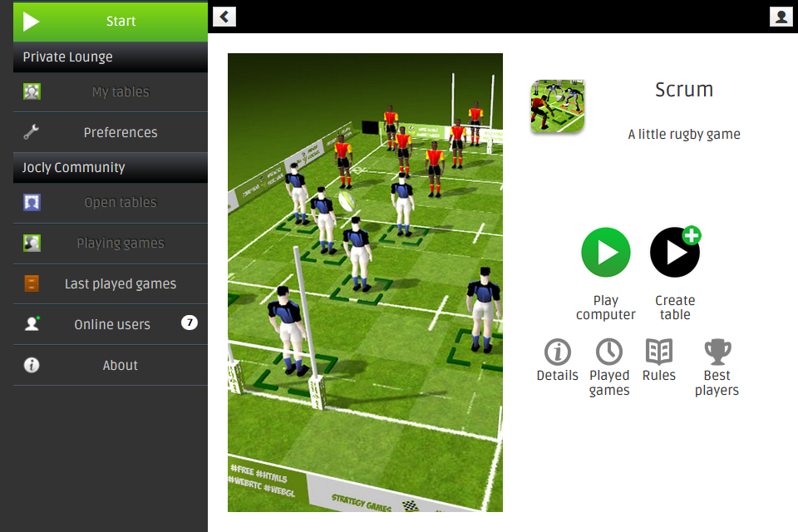The height and width of the screenshot is (532, 798).
Task: Click the back arrow button
Action: click(224, 17)
